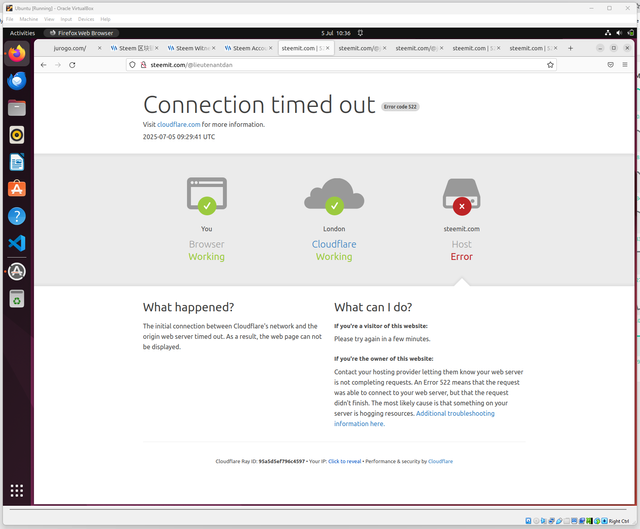The image size is (640, 529).
Task: Click the Firefox forward arrow
Action: (58, 65)
